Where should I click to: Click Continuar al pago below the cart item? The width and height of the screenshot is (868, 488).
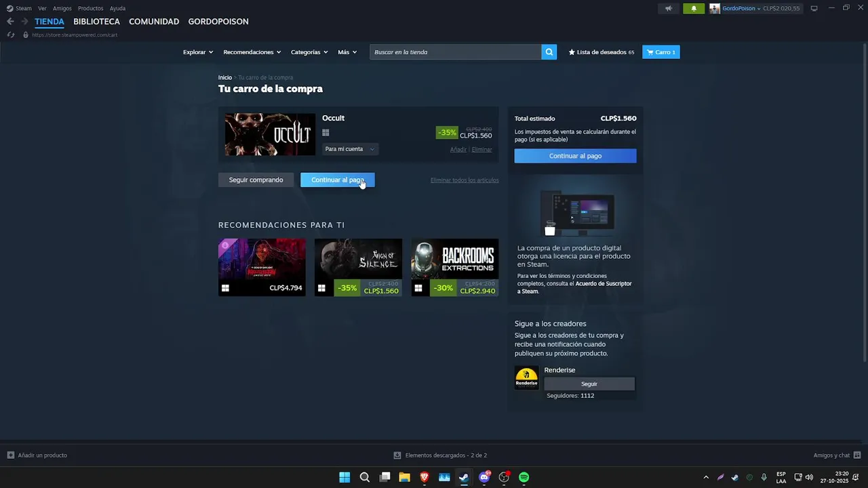338,180
